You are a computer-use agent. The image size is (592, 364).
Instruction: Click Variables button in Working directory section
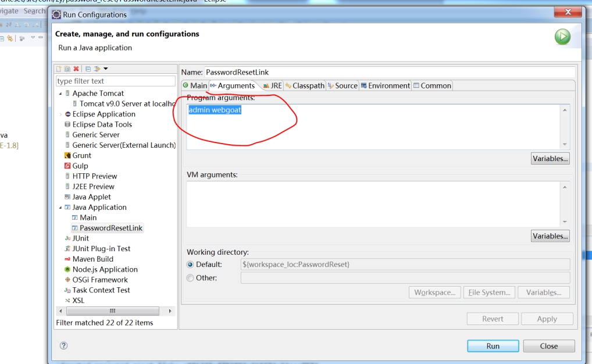click(544, 292)
